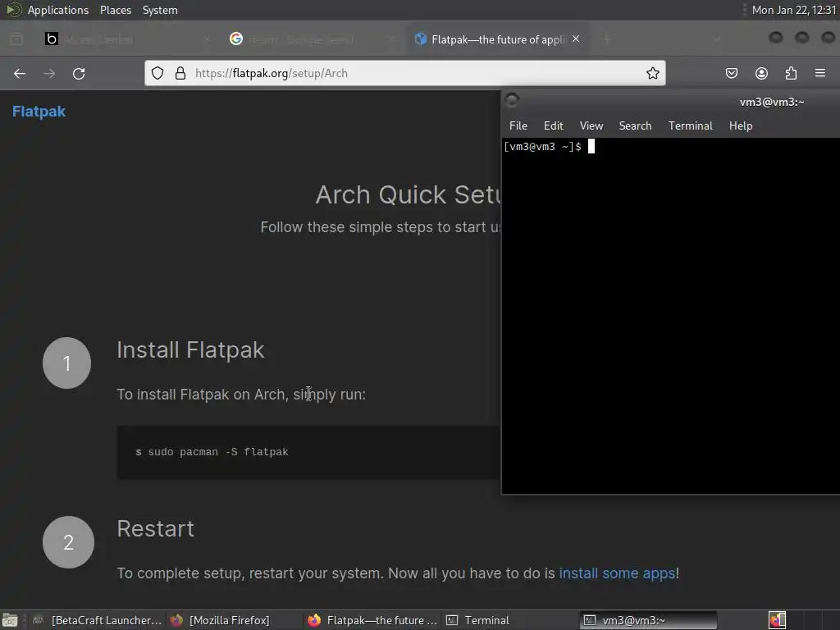
Task: Expand the list all tabs dropdown
Action: coord(717,39)
